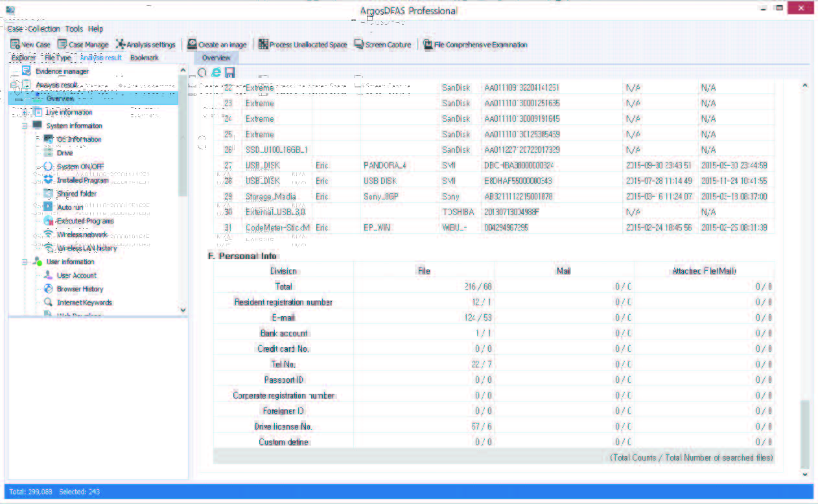Viewport: 818px width, 504px height.
Task: Switch to the Explorer tab
Action: [x=23, y=58]
